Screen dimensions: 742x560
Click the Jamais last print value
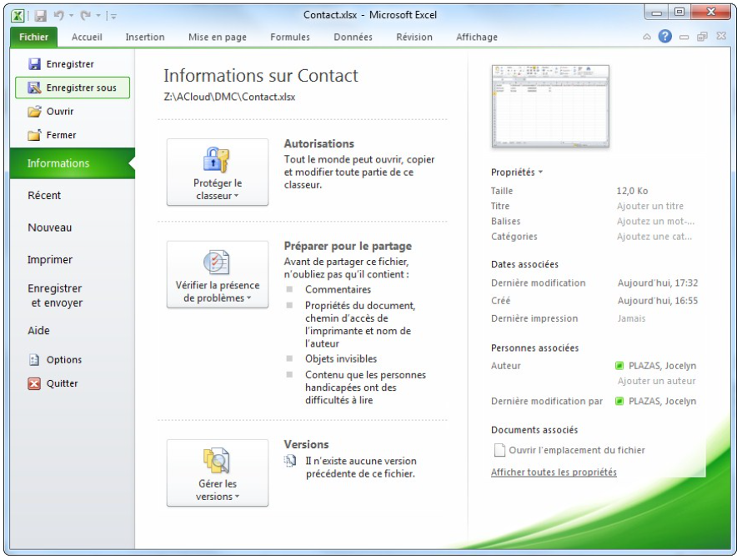(x=631, y=319)
